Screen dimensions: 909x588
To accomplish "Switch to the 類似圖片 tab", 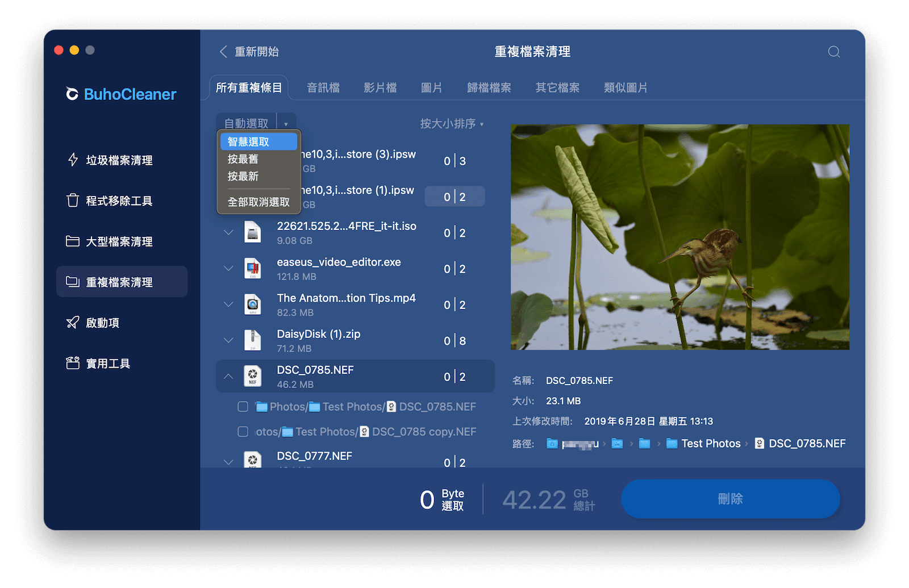I will point(625,87).
